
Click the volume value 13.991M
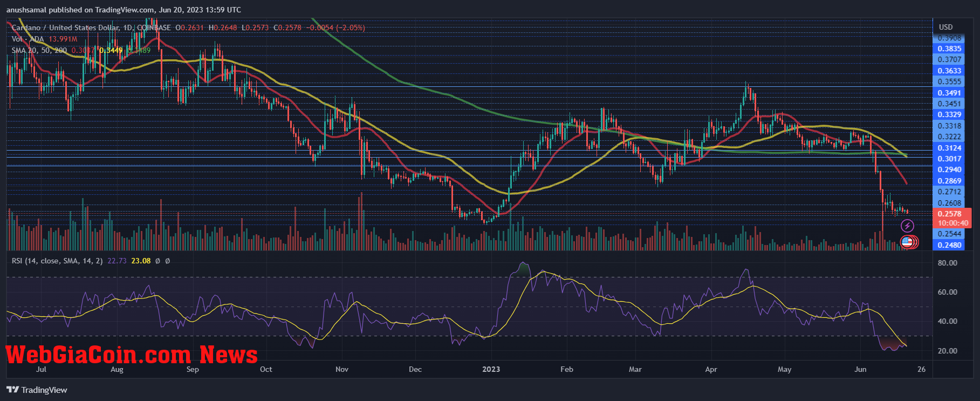coord(63,39)
